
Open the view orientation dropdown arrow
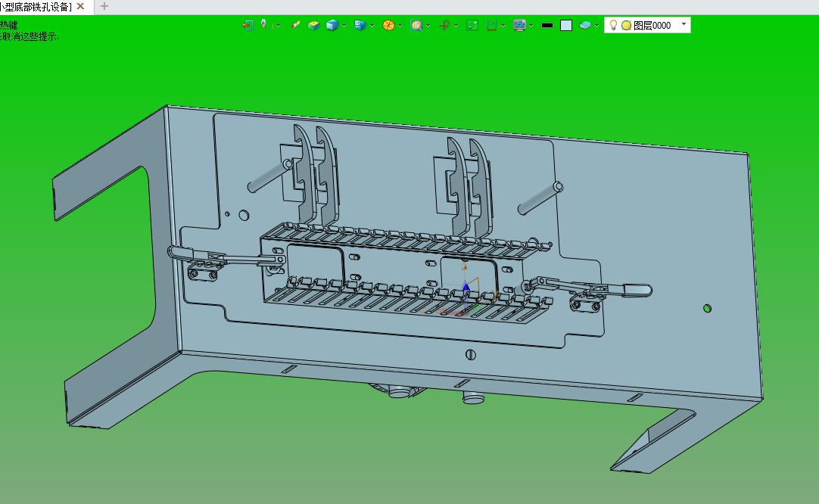372,26
